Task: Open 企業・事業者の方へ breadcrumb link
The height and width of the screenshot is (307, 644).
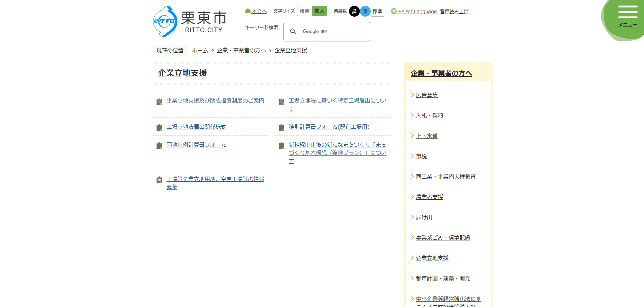Action: 241,50
